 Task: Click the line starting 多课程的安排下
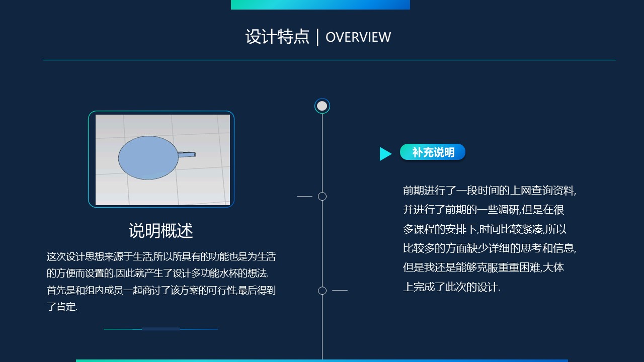pos(485,229)
